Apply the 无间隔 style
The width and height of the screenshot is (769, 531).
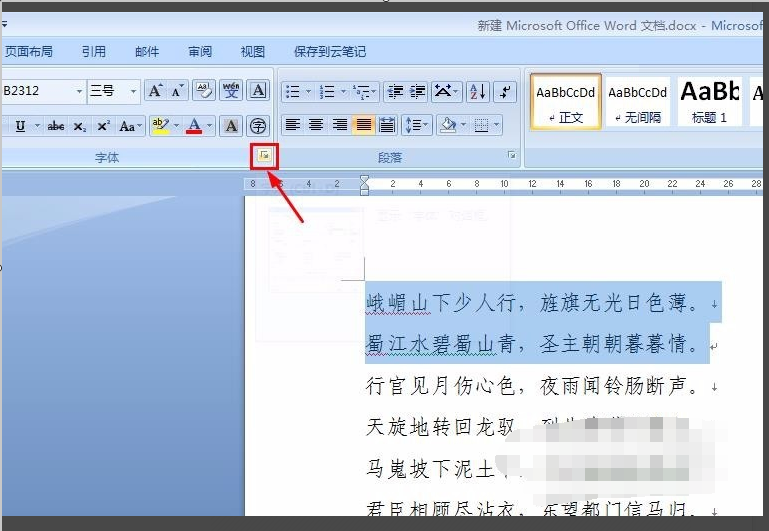pyautogui.click(x=638, y=102)
